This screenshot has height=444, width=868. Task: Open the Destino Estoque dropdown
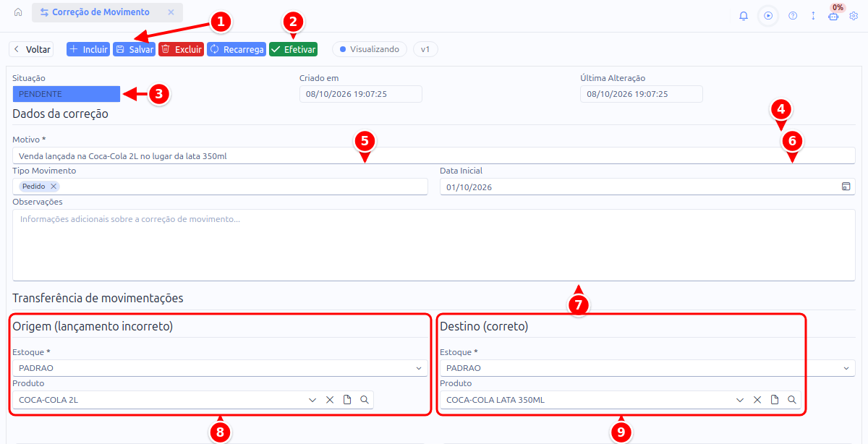coord(647,368)
